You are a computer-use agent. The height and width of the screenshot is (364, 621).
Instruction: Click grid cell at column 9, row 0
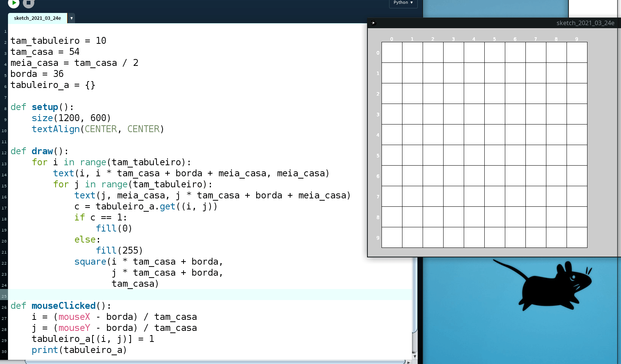[577, 53]
